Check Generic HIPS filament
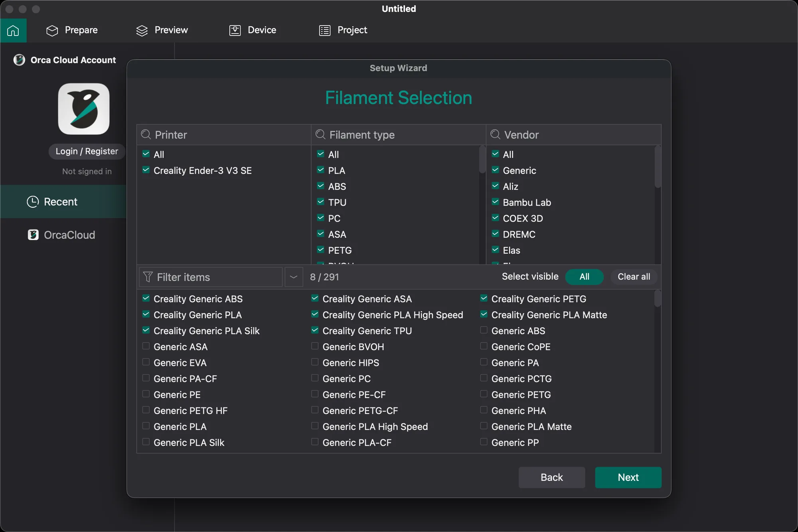Screen dimensions: 798x532 tap(315, 362)
